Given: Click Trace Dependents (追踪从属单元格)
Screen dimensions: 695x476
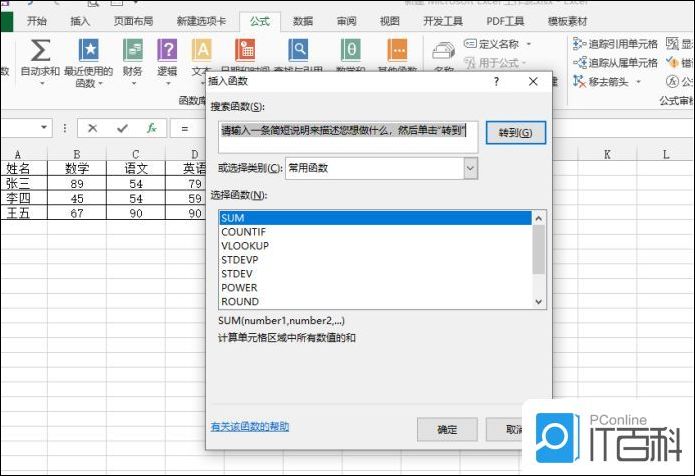Looking at the screenshot, I should click(615, 63).
